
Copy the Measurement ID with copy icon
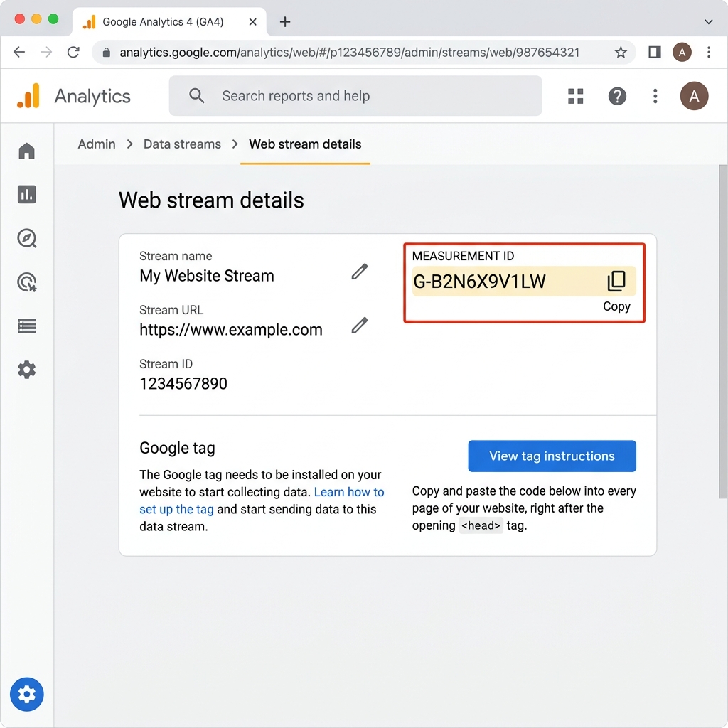coord(616,282)
